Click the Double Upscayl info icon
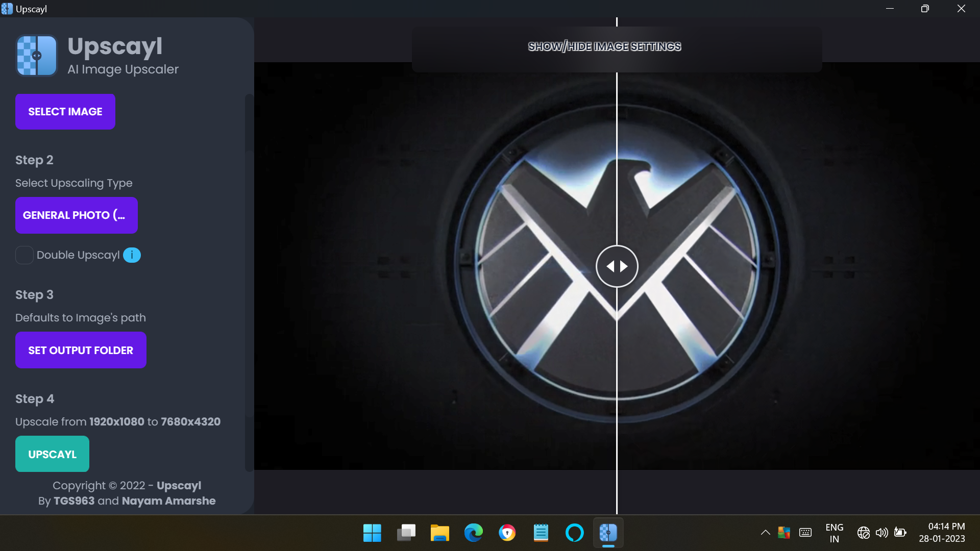980x551 pixels. (132, 255)
